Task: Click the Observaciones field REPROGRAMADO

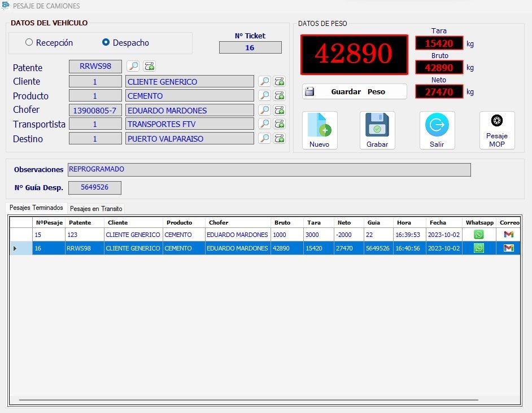Action: 269,169
